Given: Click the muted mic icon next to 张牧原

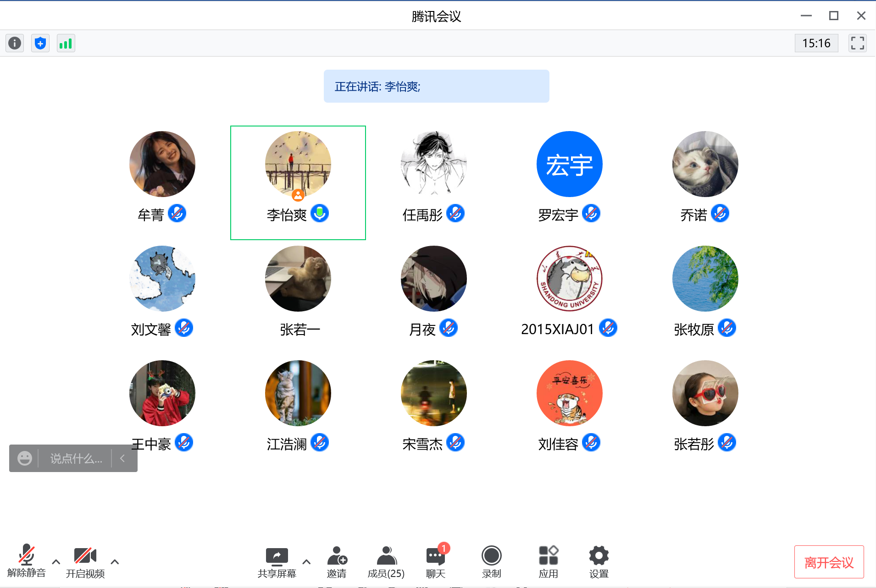Looking at the screenshot, I should pyautogui.click(x=727, y=328).
